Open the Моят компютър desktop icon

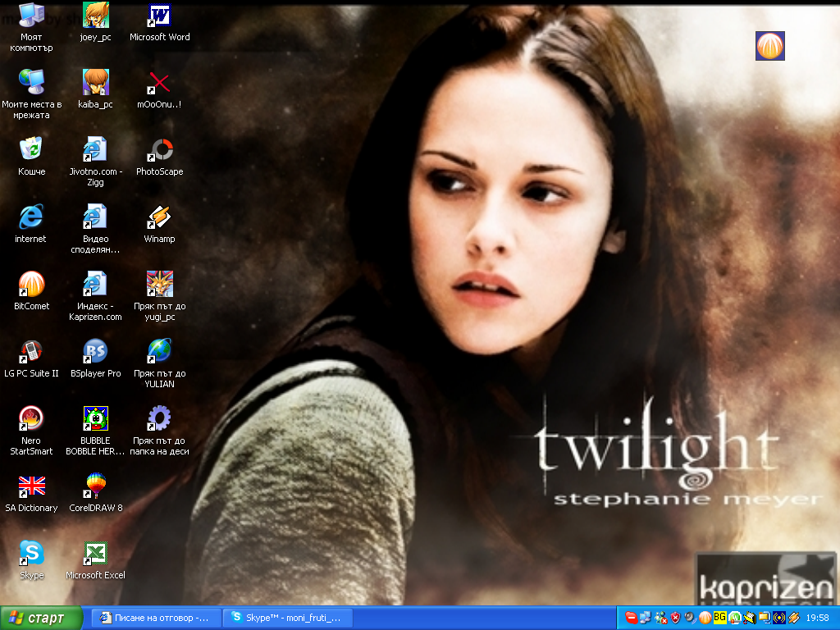pyautogui.click(x=31, y=28)
